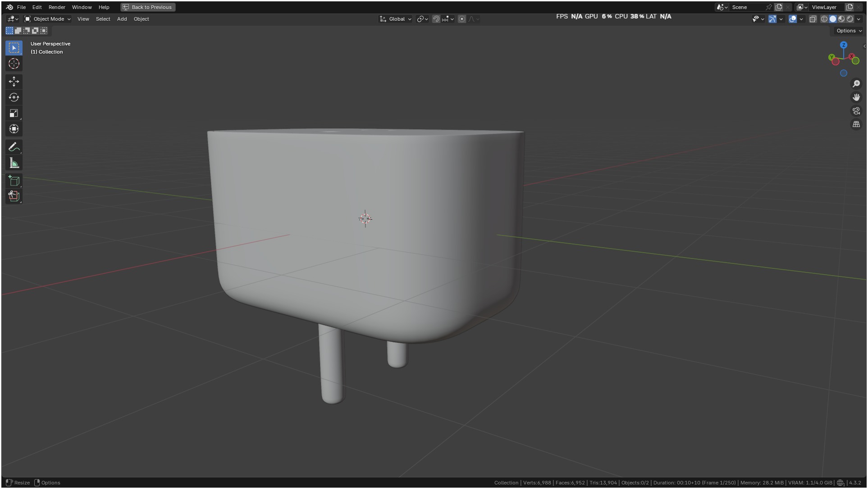Open the editor type dropdown

click(x=13, y=19)
